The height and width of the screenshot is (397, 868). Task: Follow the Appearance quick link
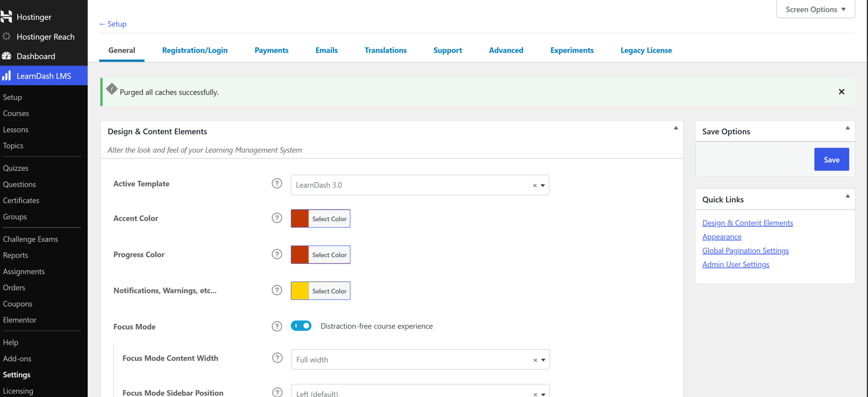coord(722,237)
